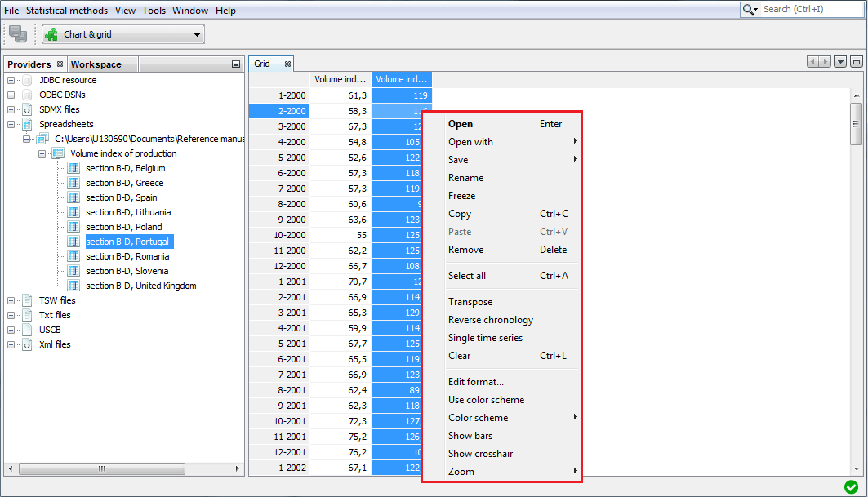868x497 pixels.
Task: Click the duplicate window toolbar icon
Action: pyautogui.click(x=17, y=35)
